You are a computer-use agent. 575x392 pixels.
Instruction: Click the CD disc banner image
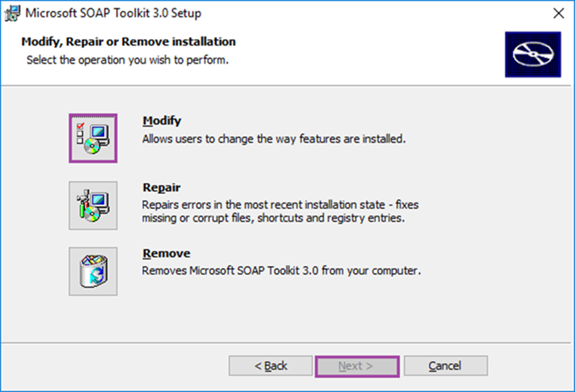pos(533,54)
